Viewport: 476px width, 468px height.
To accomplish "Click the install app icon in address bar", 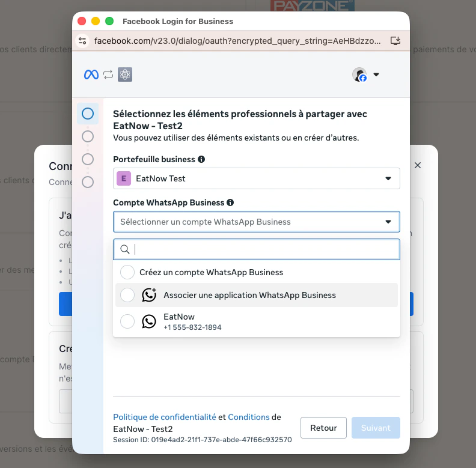I will pos(395,41).
